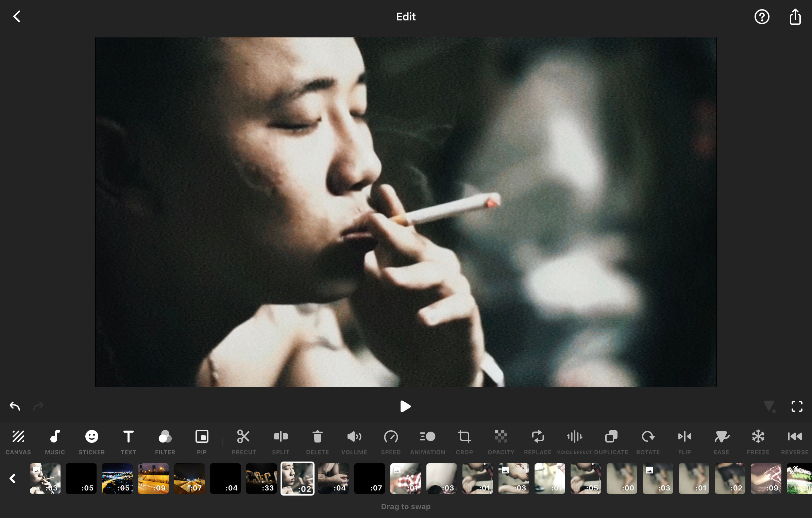Select the yellow road :09 clip
This screenshot has height=518, width=812.
pos(153,479)
